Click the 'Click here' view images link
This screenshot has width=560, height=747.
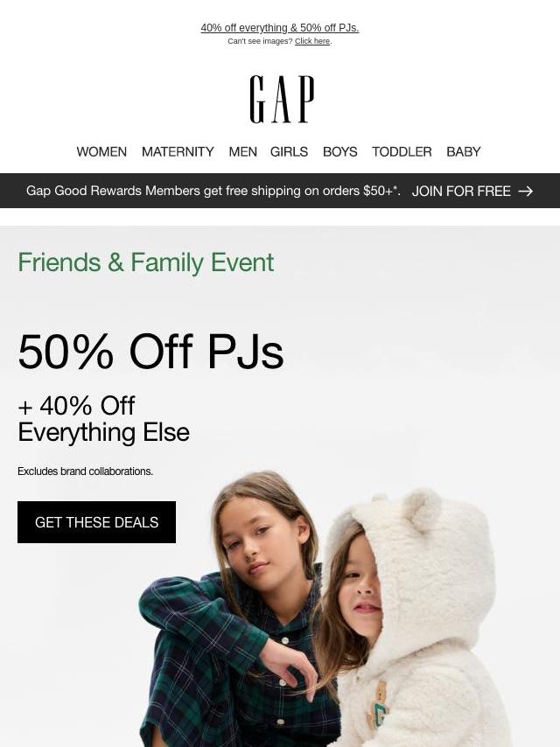[312, 41]
